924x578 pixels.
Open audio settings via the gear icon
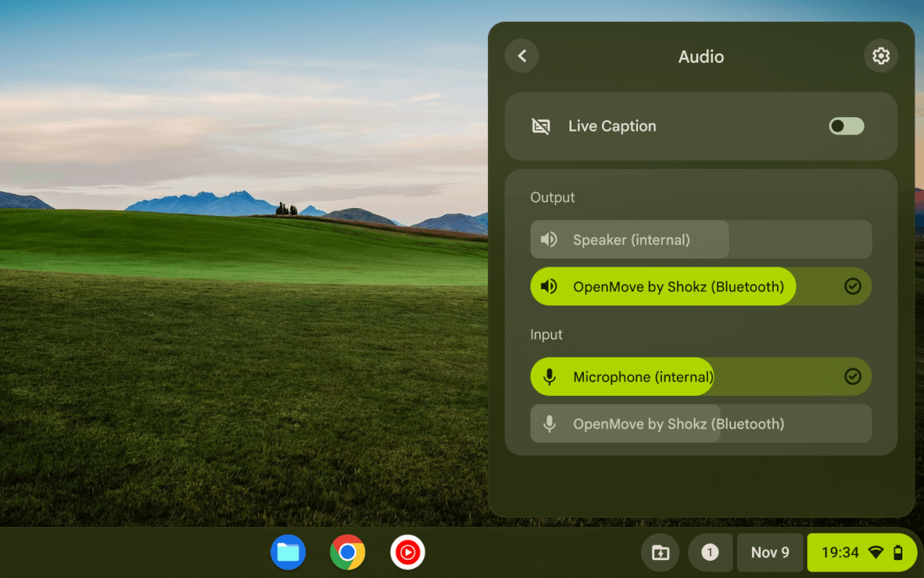[x=881, y=56]
